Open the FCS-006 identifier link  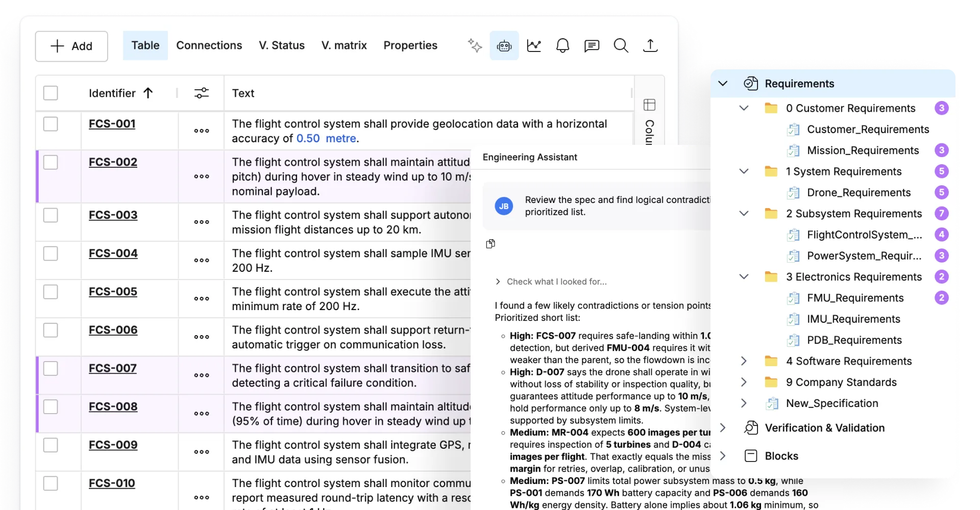click(113, 330)
